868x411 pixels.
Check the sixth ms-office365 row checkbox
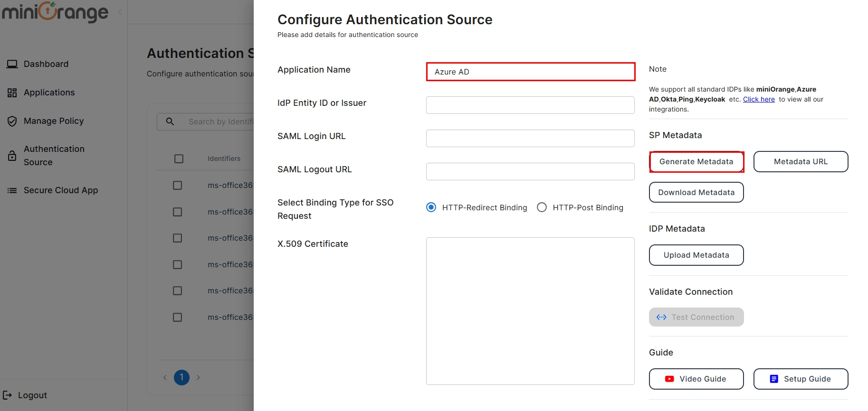pos(178,317)
